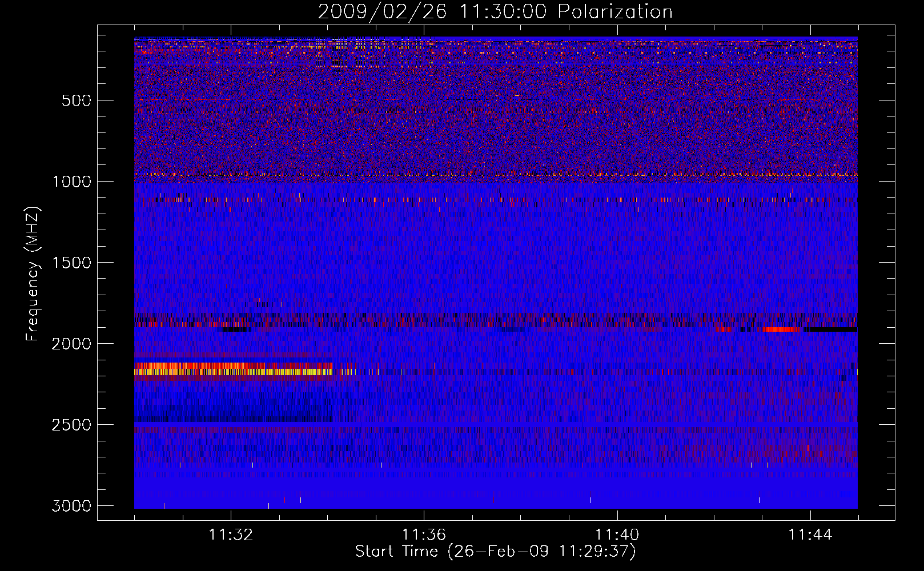Click the 3000 frequency tick label
This screenshot has height=571, width=924.
click(71, 506)
